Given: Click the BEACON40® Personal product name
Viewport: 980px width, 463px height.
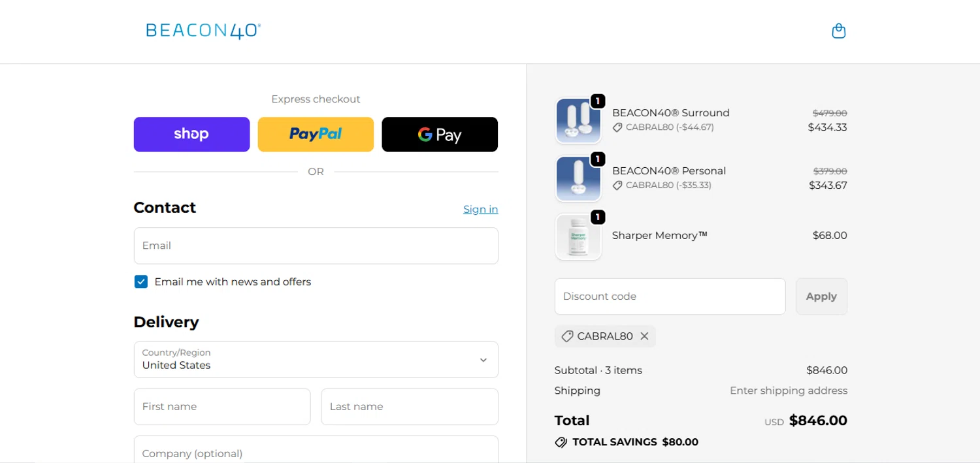Looking at the screenshot, I should coord(669,171).
